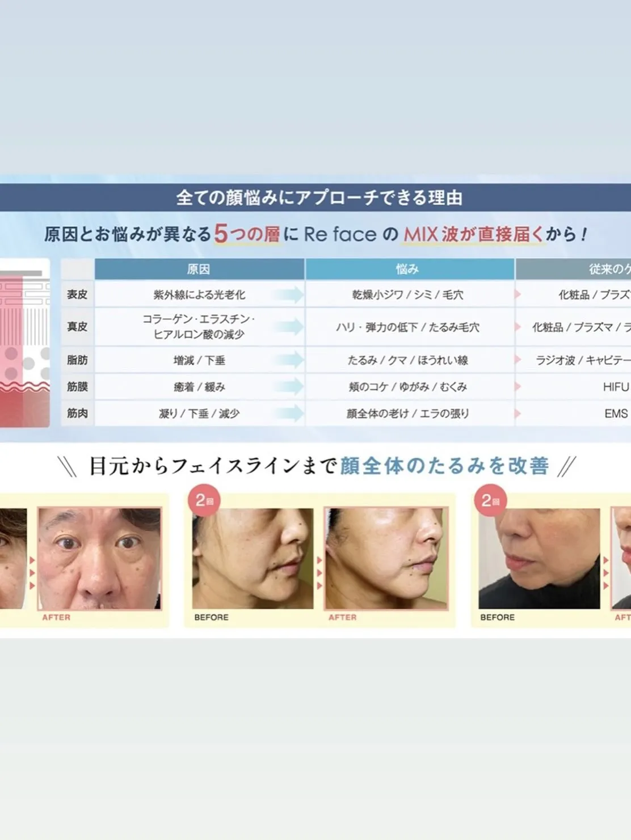Open the woman's cheek AFTER photo

click(386, 559)
